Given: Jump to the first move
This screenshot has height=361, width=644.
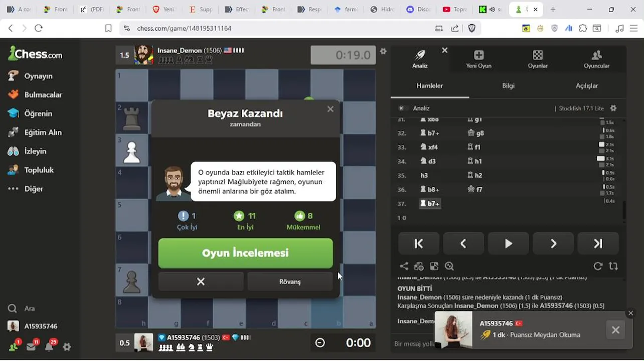Looking at the screenshot, I should (x=419, y=244).
